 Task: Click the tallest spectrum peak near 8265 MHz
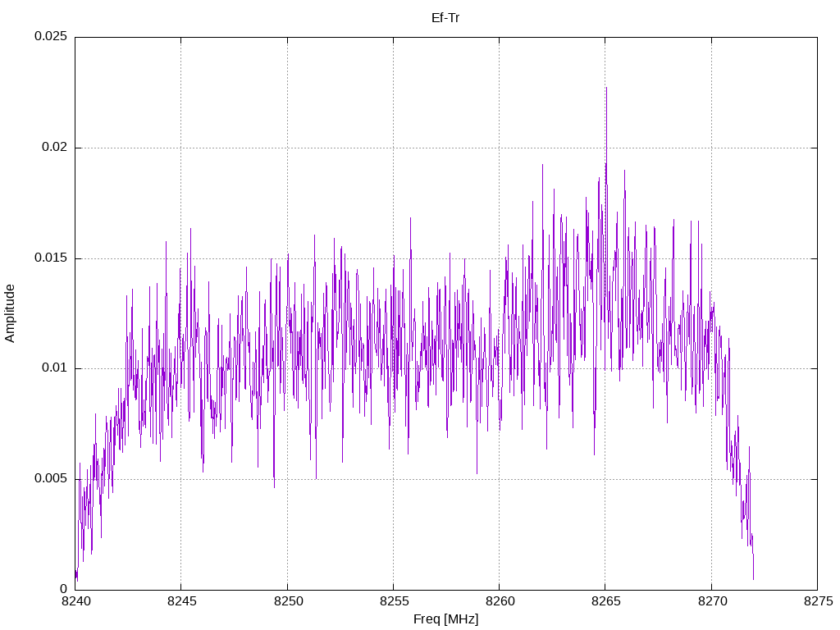[606, 89]
